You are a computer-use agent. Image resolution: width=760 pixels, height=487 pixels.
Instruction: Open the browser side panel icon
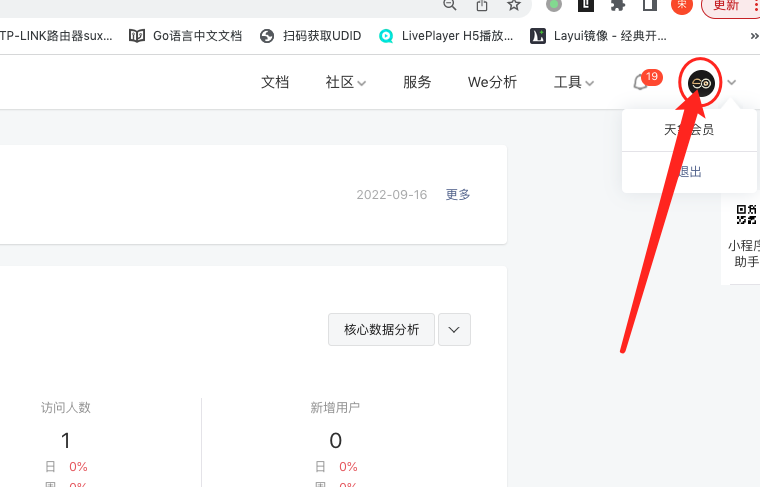click(650, 5)
